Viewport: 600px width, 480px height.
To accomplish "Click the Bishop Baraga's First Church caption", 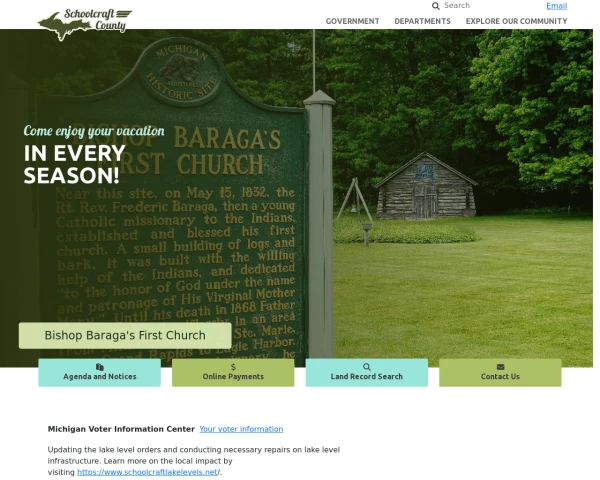I will click(x=125, y=335).
